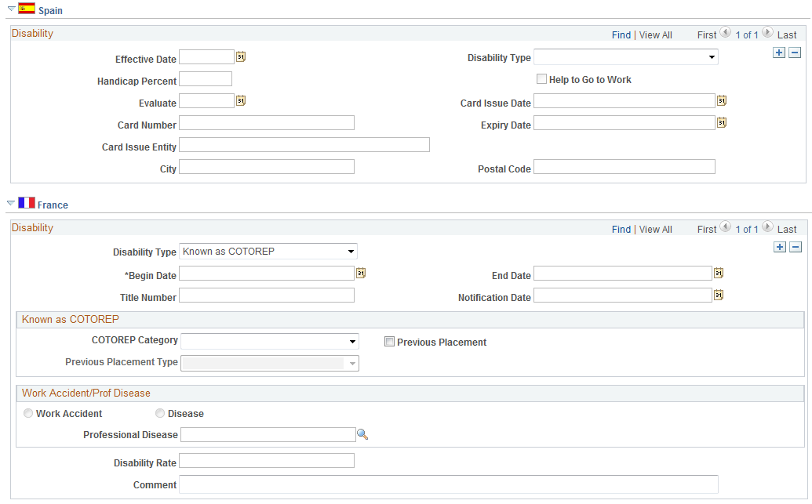Open calendar for France Begin Date
812x504 pixels.
tap(361, 273)
